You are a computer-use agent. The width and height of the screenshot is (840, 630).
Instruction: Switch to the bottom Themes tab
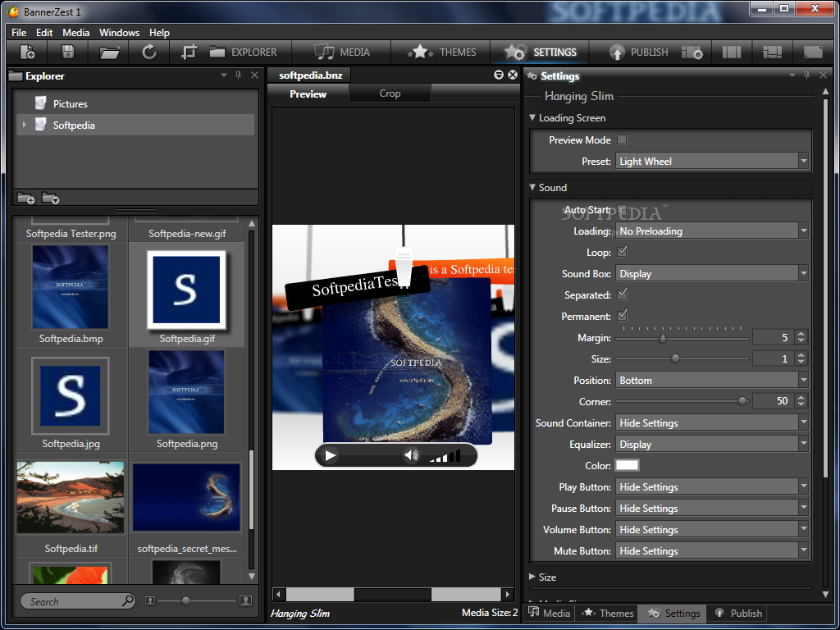click(608, 613)
